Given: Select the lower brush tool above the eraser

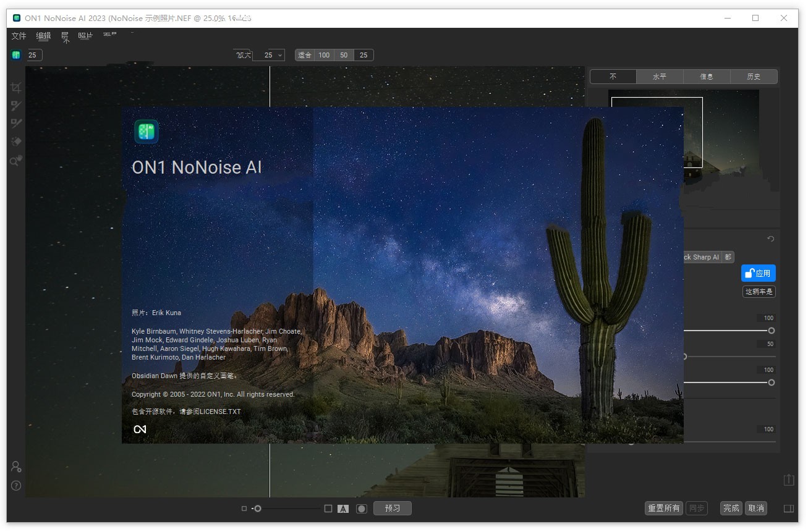Looking at the screenshot, I should [x=16, y=124].
